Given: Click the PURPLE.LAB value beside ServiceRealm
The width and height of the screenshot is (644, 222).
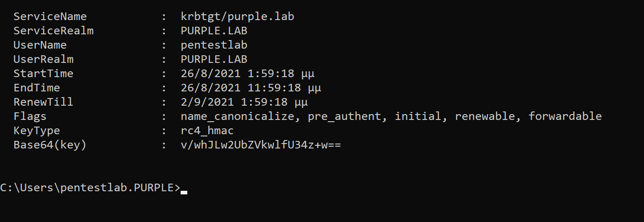Looking at the screenshot, I should click(x=214, y=31).
